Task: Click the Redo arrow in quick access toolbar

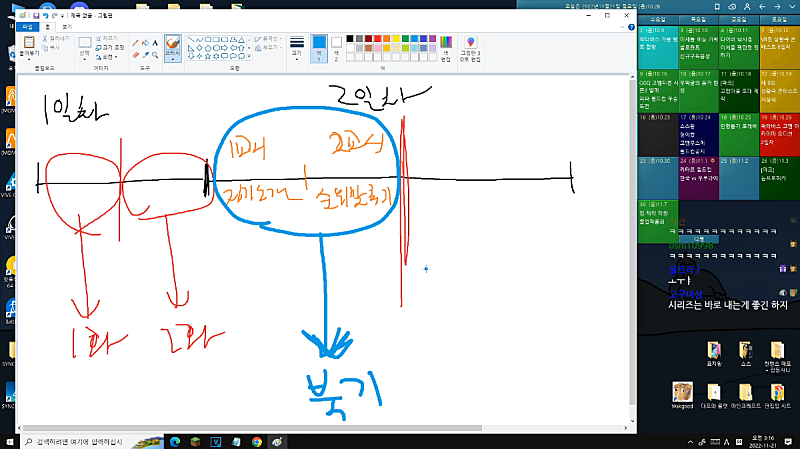Action: tap(54, 16)
